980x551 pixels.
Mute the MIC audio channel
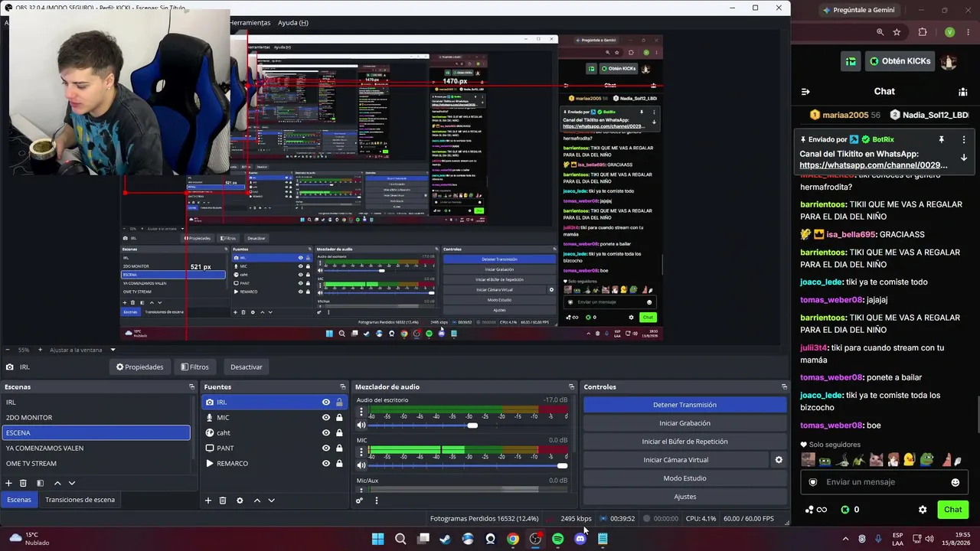coord(361,465)
